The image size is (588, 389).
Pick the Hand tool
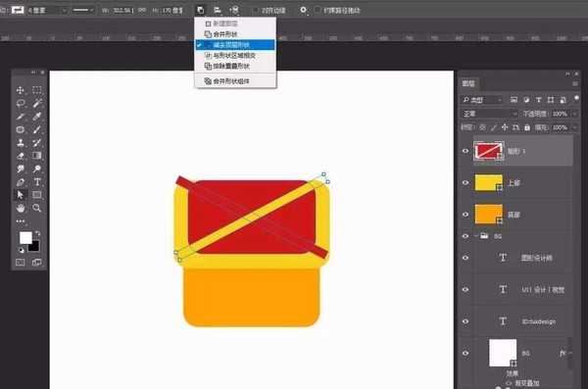[x=21, y=208]
